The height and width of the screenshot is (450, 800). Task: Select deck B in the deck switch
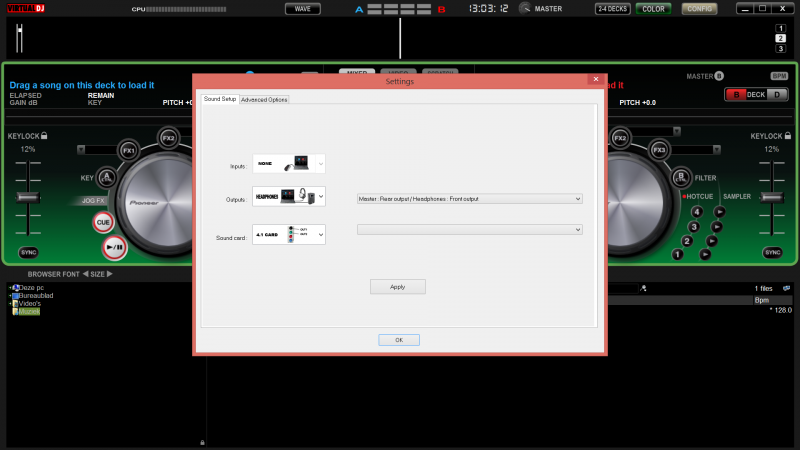click(738, 95)
